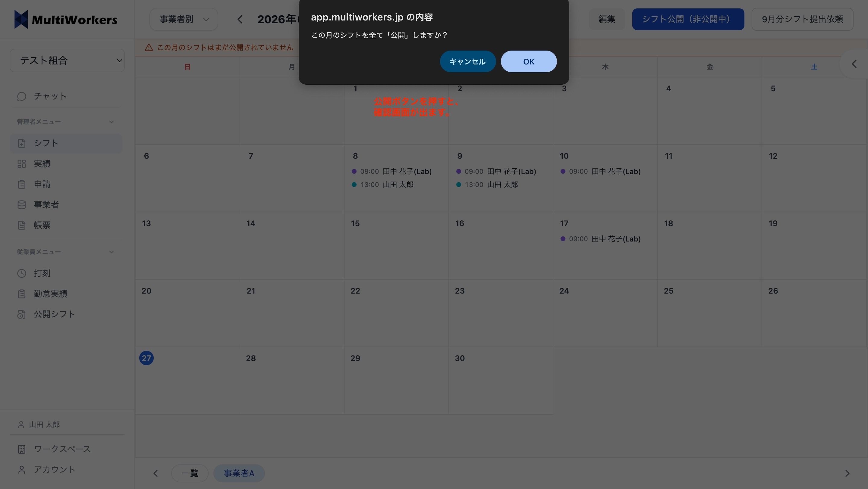Viewport: 868px width, 489px height.
Task: Collapse right panel with side chevron
Action: (854, 64)
